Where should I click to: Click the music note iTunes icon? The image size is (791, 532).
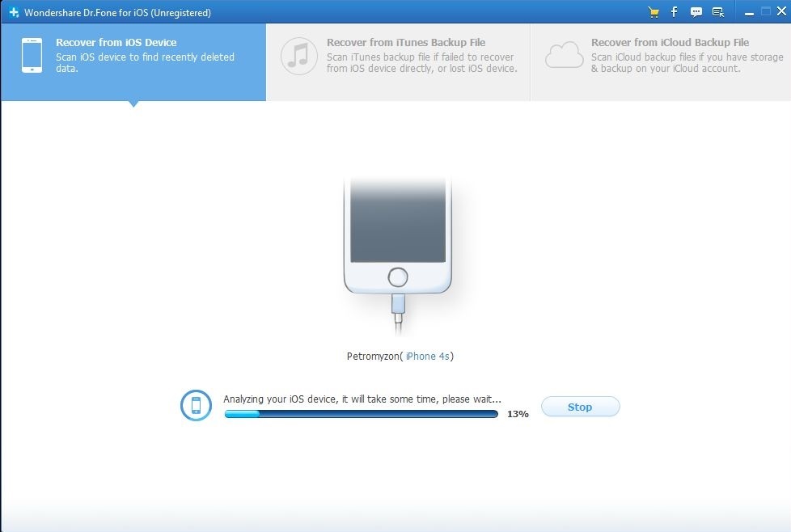(299, 56)
